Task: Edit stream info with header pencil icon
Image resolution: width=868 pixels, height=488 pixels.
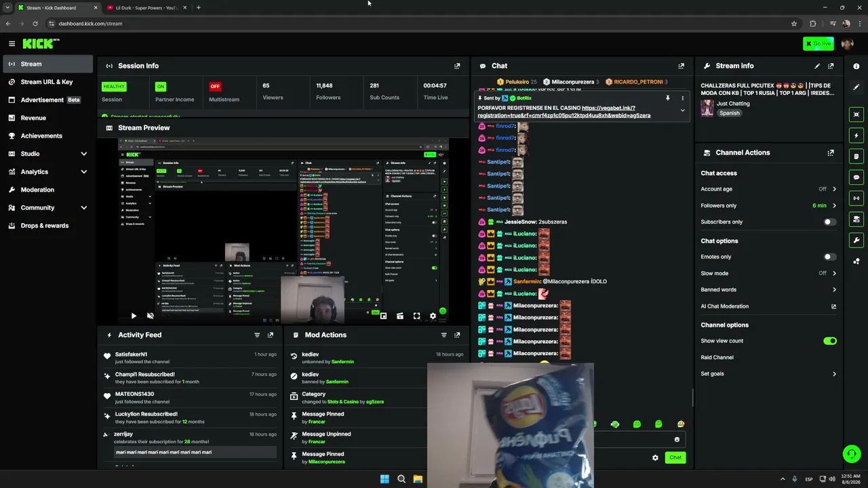Action: click(817, 66)
